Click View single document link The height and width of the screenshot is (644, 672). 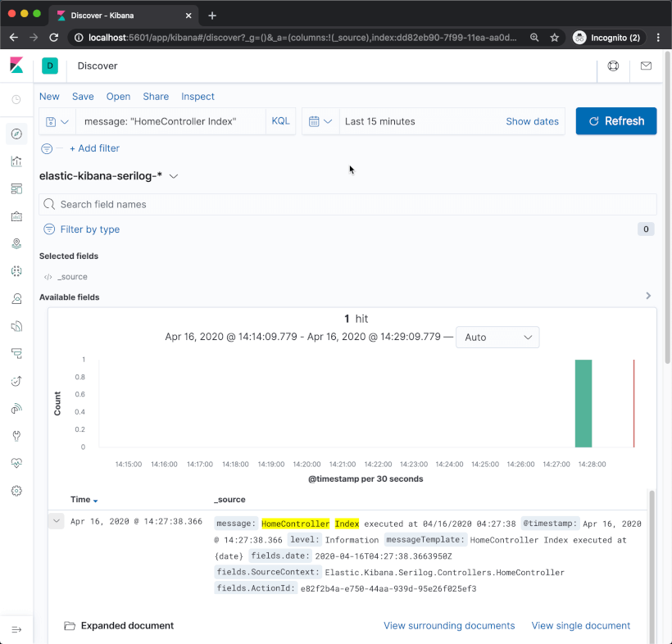(581, 626)
